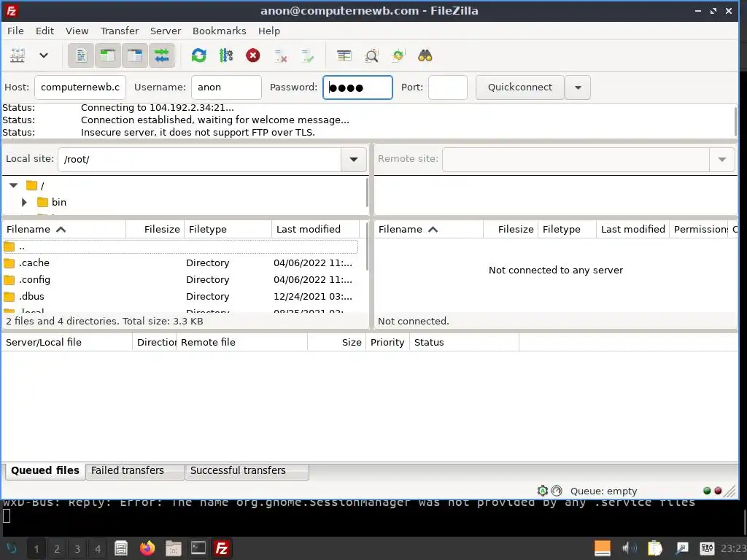Click the Status queue column header

(464, 343)
